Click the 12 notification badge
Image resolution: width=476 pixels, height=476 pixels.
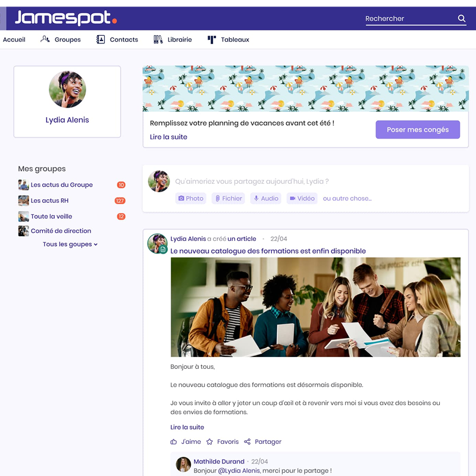[121, 217]
